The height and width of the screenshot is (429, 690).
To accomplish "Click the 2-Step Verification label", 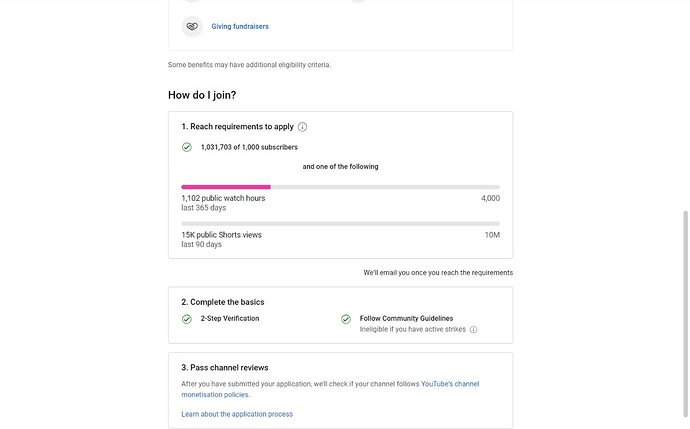I will 230,318.
